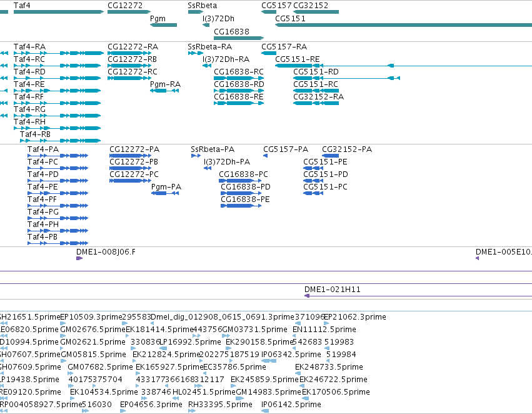This screenshot has height=414, width=532.
Task: Select transcript CG16838-RC
Action: click(x=239, y=78)
